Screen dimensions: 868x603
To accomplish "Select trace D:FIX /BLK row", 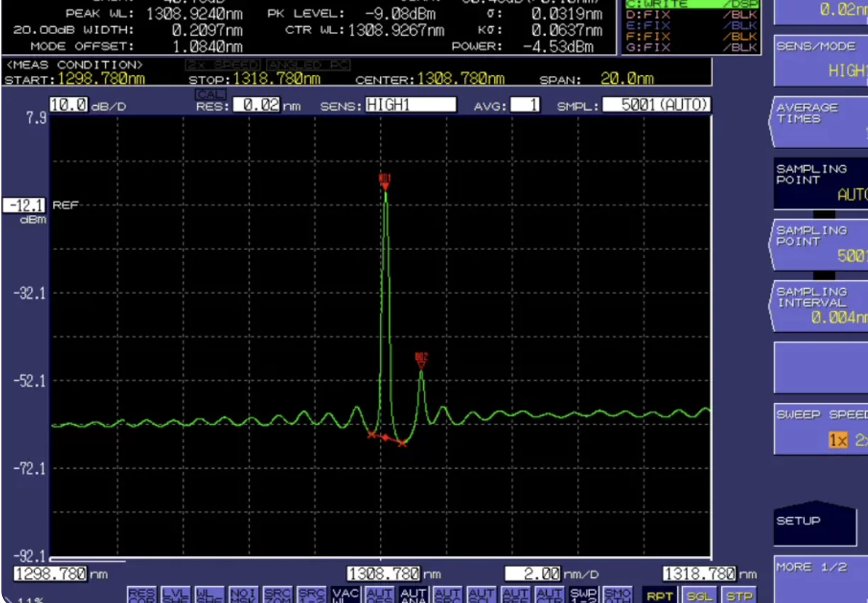I will click(x=691, y=14).
